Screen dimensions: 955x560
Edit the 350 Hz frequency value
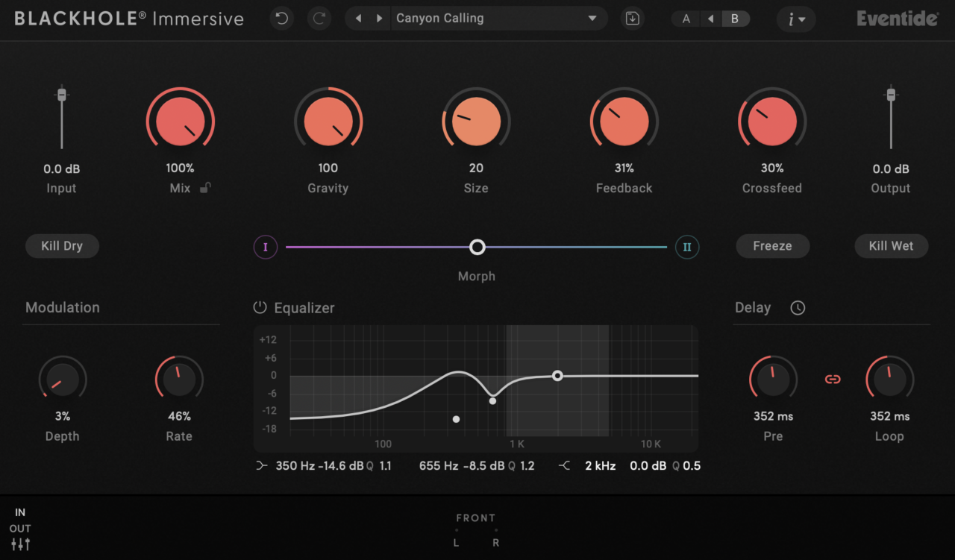(295, 466)
